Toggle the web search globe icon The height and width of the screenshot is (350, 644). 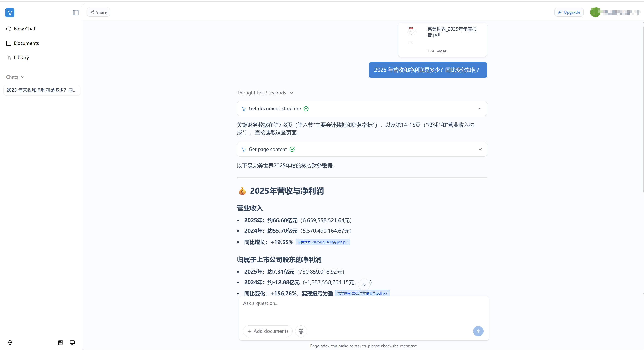click(301, 331)
